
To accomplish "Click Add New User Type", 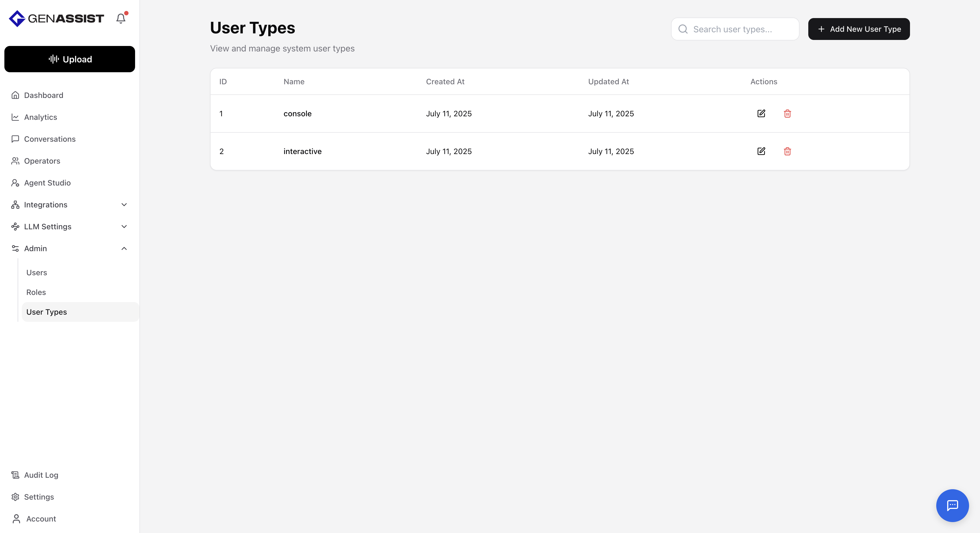I will pos(859,29).
